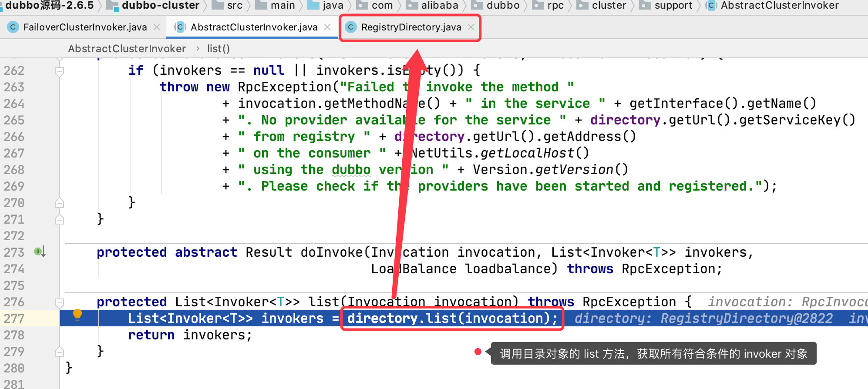
Task: Click line number 277 in gutter
Action: (x=14, y=319)
